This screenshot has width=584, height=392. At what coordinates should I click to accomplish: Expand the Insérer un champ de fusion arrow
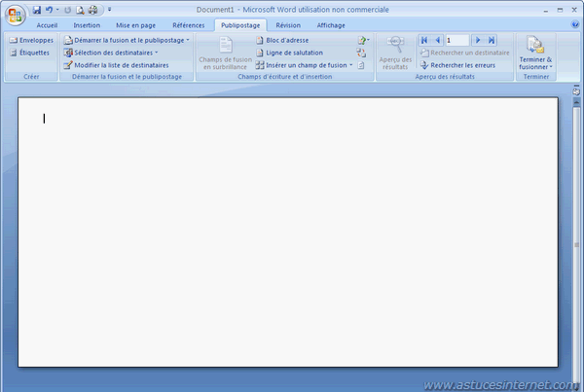(350, 65)
